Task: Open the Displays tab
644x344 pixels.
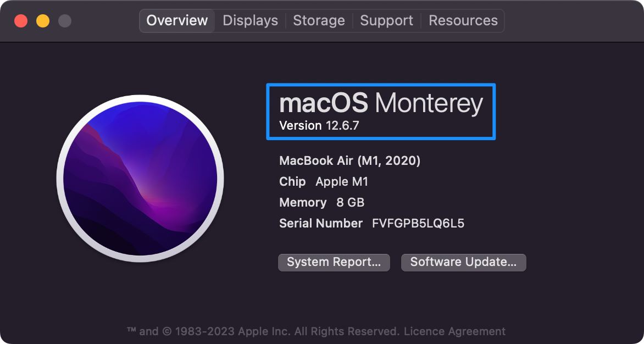Action: pos(250,20)
